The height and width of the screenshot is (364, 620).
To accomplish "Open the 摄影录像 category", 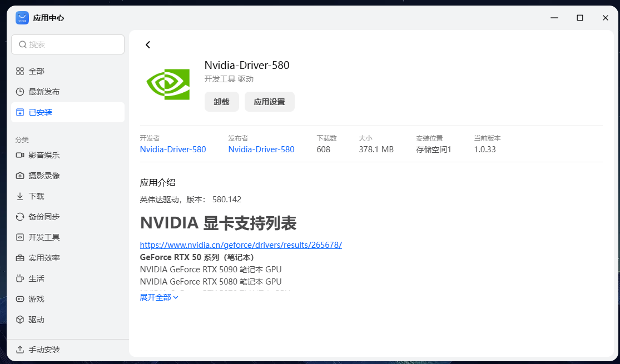I will tap(68, 176).
